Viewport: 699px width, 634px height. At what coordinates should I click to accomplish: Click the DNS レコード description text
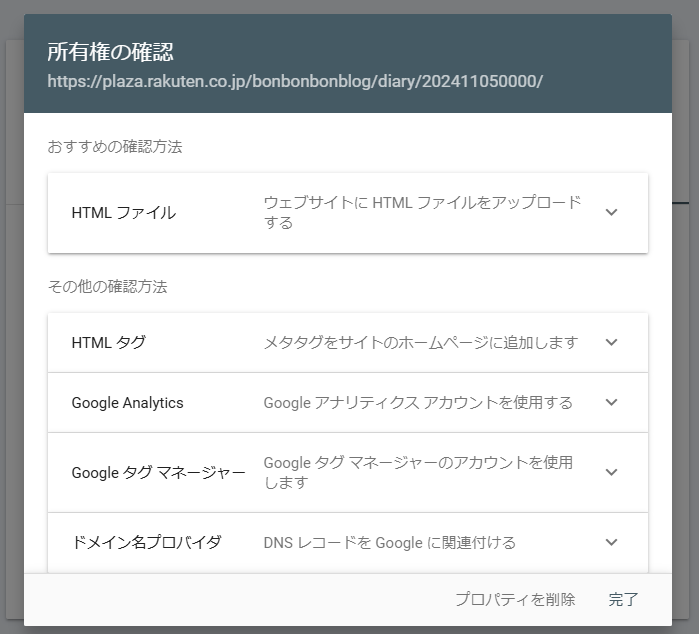(389, 542)
